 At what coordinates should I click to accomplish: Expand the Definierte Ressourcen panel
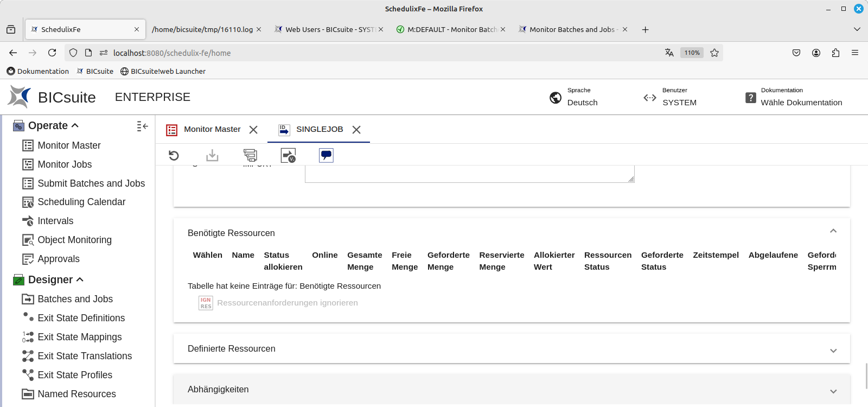coord(833,351)
